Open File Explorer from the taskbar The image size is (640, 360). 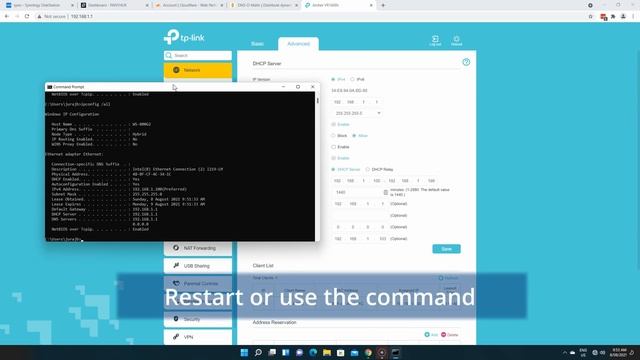coord(327,353)
